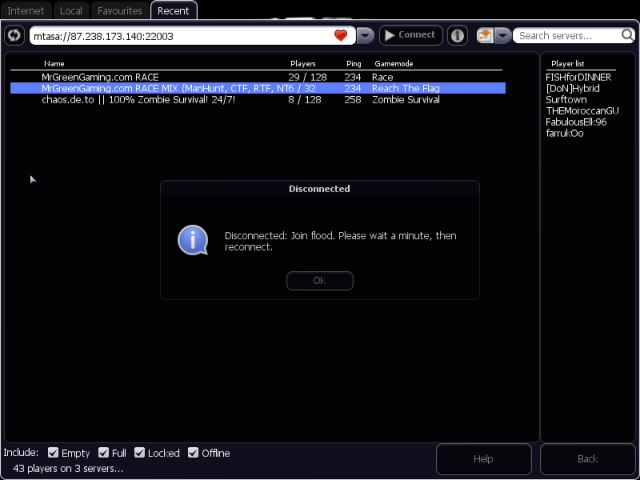Click the search type icon

[485, 35]
